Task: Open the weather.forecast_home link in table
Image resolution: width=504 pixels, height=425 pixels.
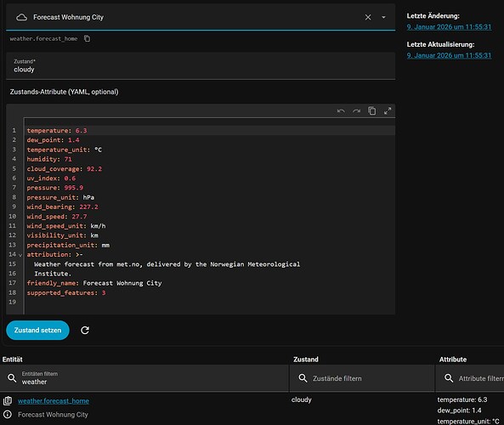Action: (x=54, y=401)
